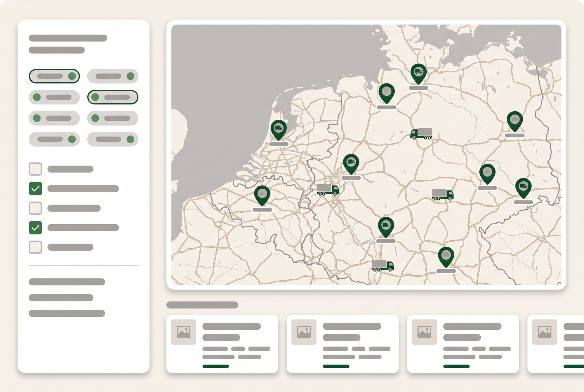Uncheck the fourth checkbox in the sidebar list

[x=35, y=228]
